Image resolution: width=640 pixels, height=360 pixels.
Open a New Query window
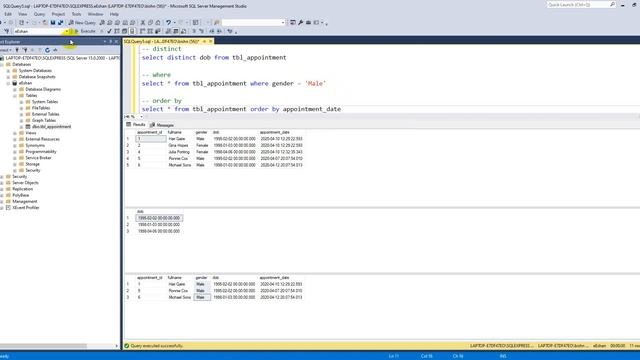pos(82,22)
